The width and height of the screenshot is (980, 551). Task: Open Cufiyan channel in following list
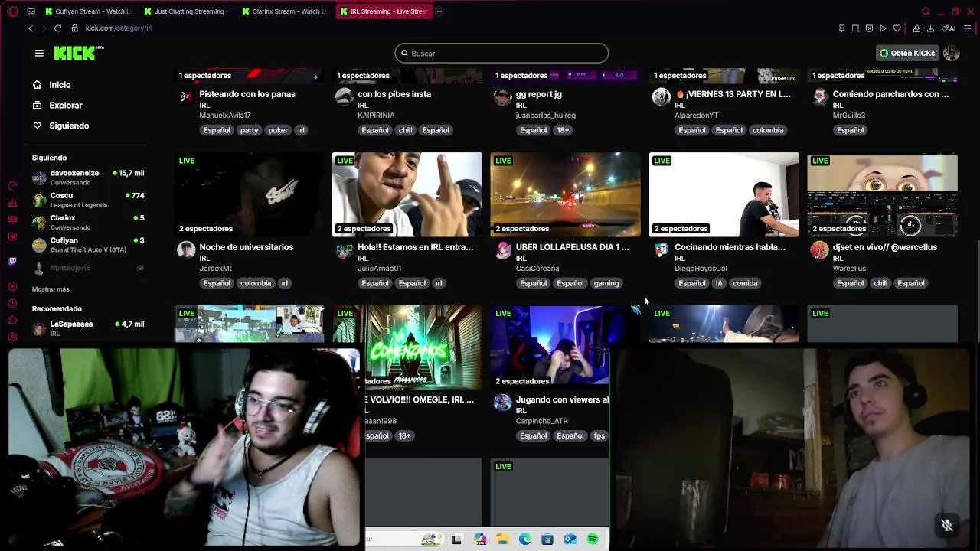click(x=88, y=245)
